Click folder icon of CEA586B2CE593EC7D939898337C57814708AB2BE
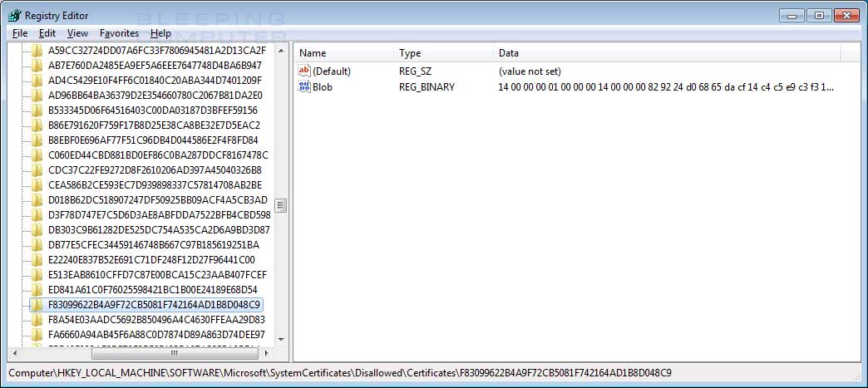868x388 pixels. pyautogui.click(x=37, y=185)
